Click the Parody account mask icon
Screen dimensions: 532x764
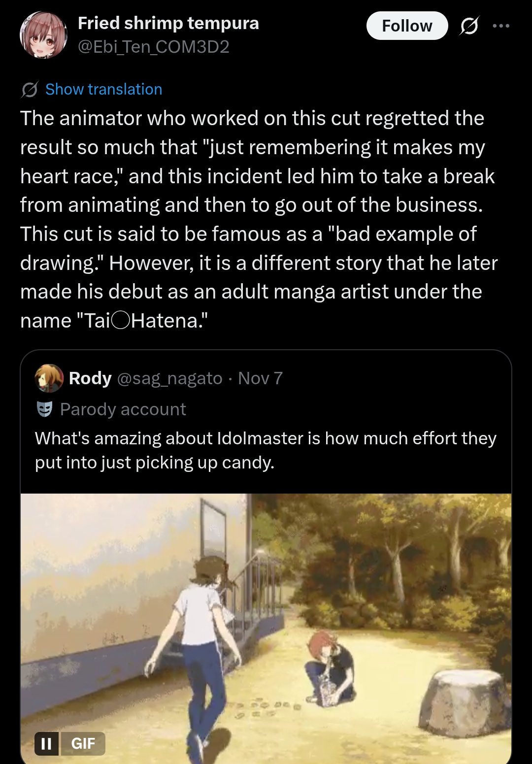click(x=45, y=409)
